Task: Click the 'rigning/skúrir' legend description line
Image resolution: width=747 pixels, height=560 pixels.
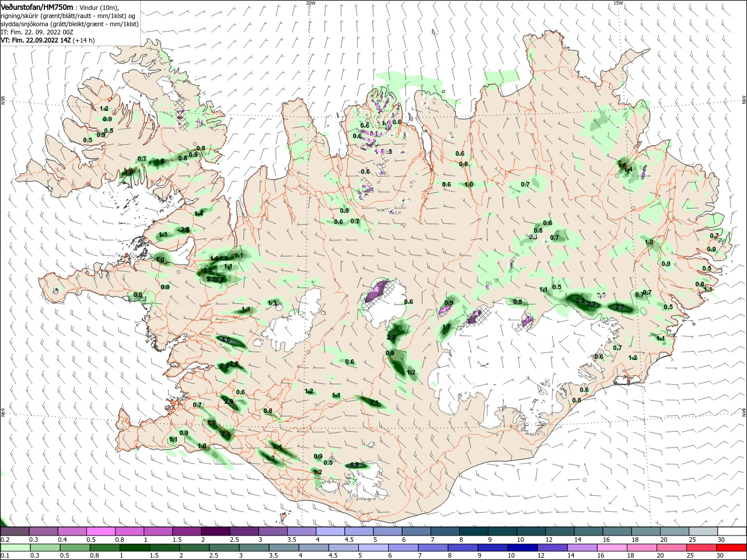Action: 68,16
